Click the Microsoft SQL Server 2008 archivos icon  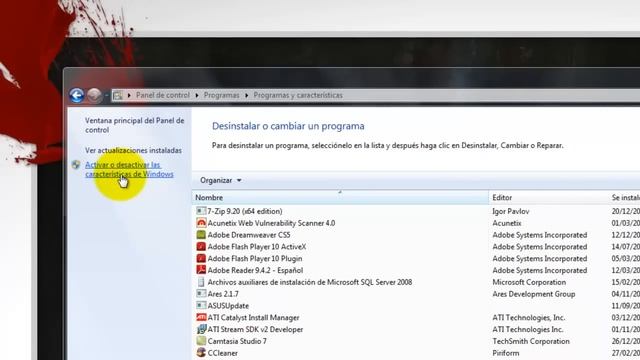[x=201, y=282]
